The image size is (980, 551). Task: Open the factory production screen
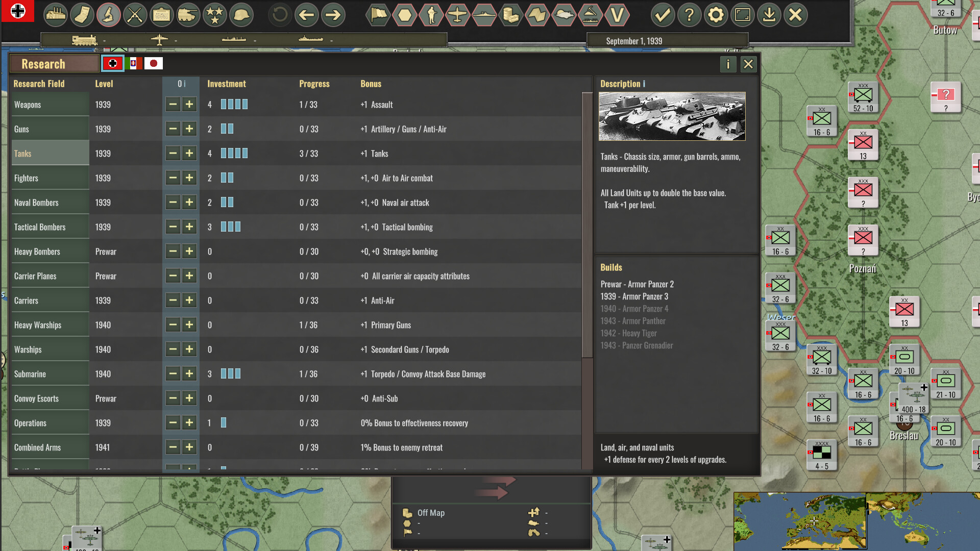click(x=56, y=15)
